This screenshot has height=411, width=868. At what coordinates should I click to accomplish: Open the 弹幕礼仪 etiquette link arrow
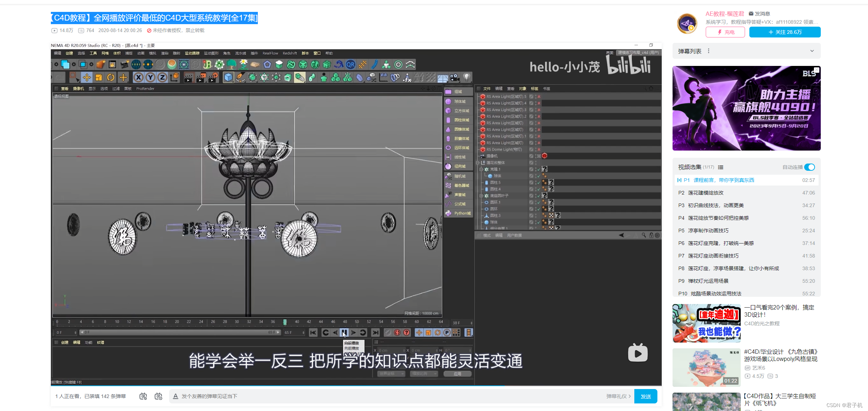[x=629, y=396]
